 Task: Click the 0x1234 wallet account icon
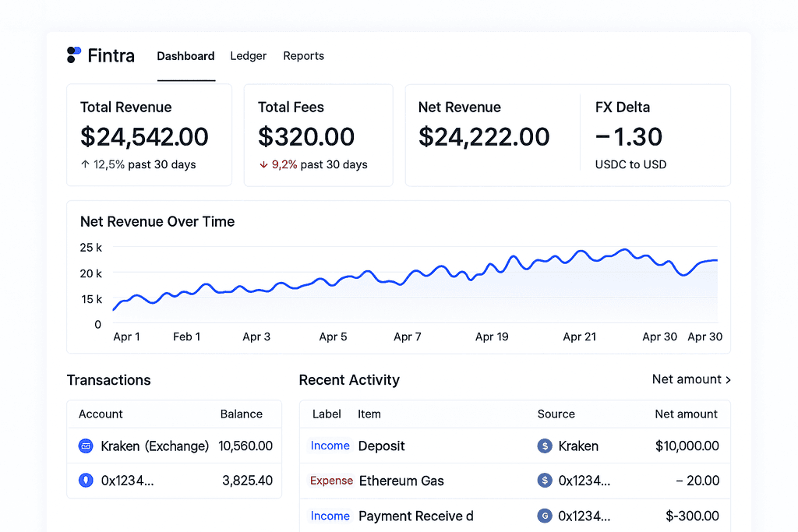(x=86, y=480)
